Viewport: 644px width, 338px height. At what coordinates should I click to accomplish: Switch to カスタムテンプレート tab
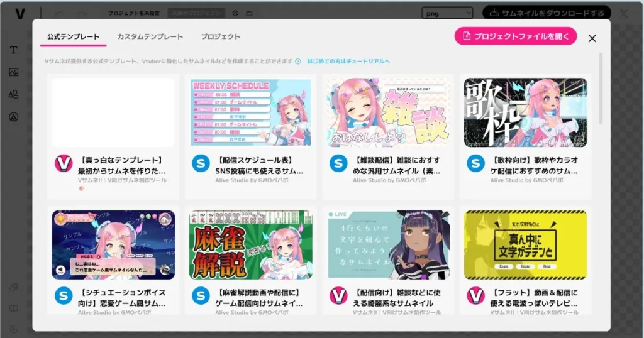point(150,36)
